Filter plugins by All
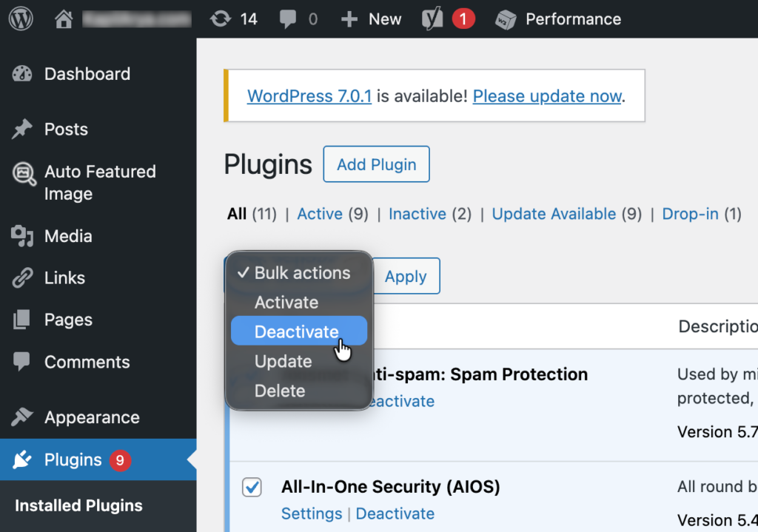Viewport: 758px width, 532px height. 237,214
